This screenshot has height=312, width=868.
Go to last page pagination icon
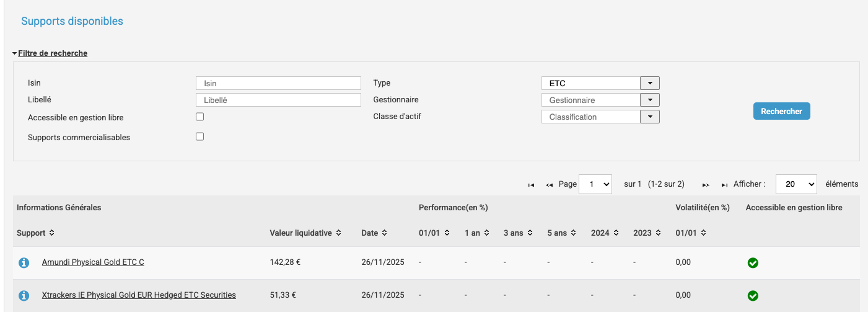pos(724,185)
